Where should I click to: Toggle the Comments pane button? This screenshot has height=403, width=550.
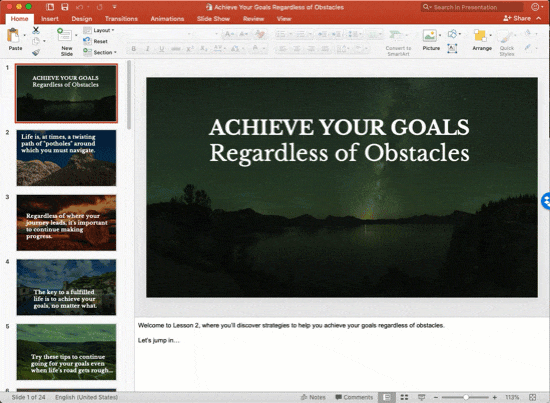(354, 397)
